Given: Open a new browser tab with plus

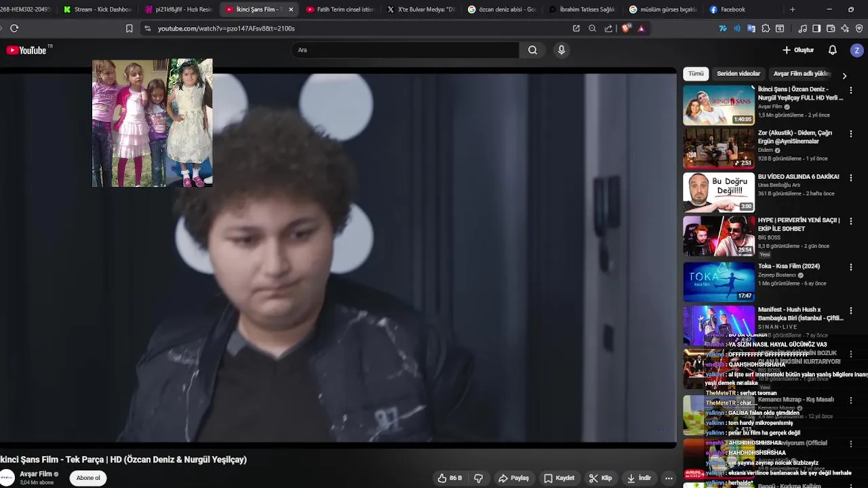Looking at the screenshot, I should click(x=792, y=9).
